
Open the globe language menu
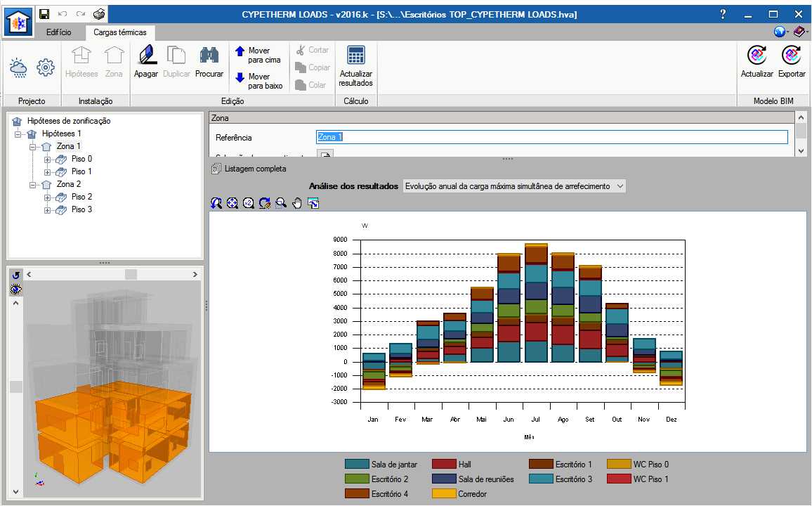click(781, 32)
